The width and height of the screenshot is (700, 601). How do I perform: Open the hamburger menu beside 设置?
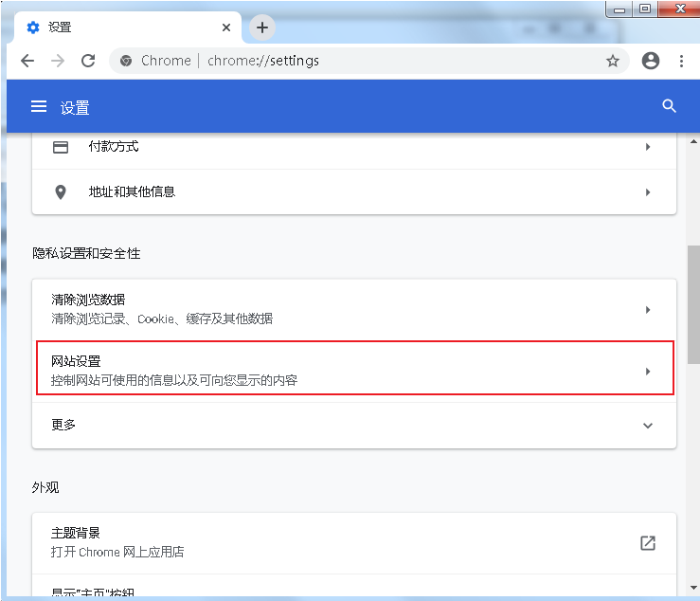[38, 107]
